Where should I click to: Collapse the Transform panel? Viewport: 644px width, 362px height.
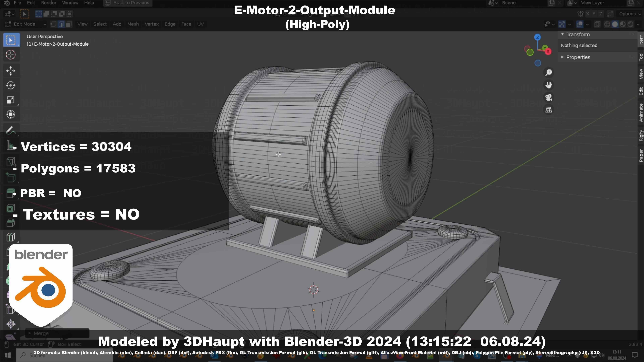click(562, 35)
